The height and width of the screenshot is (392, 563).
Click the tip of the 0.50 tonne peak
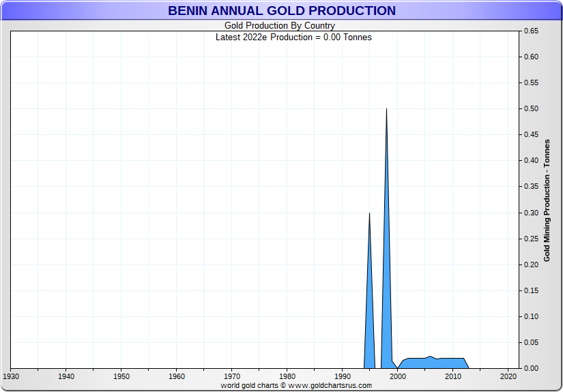[386, 110]
